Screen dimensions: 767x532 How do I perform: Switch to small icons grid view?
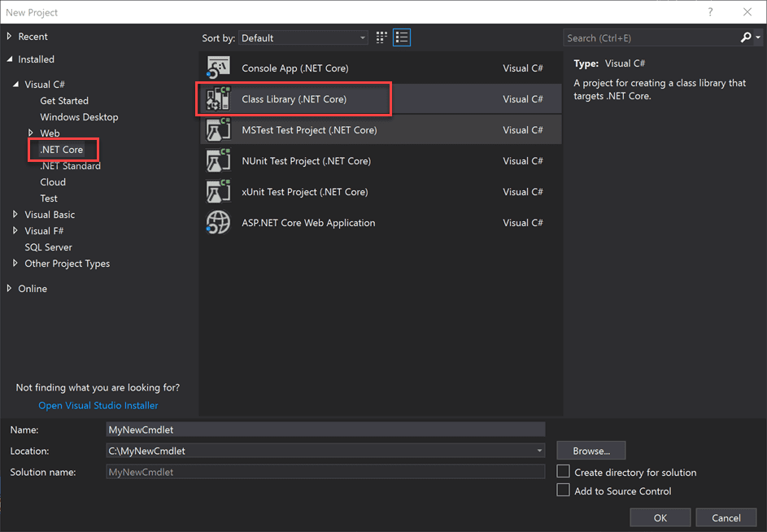point(381,37)
